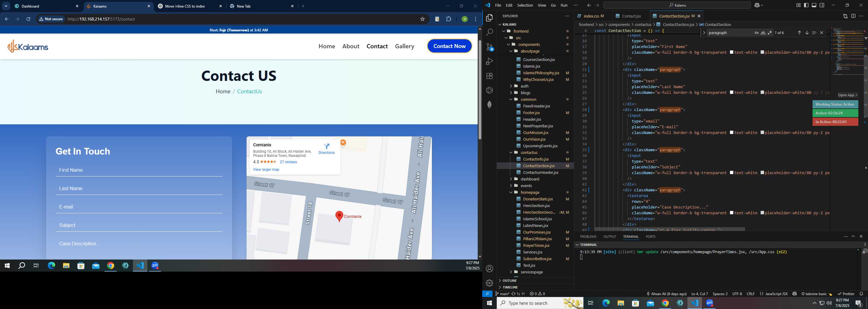The height and width of the screenshot is (309, 868).
Task: Maximize the terminal panel with chevron up icon
Action: click(853, 237)
